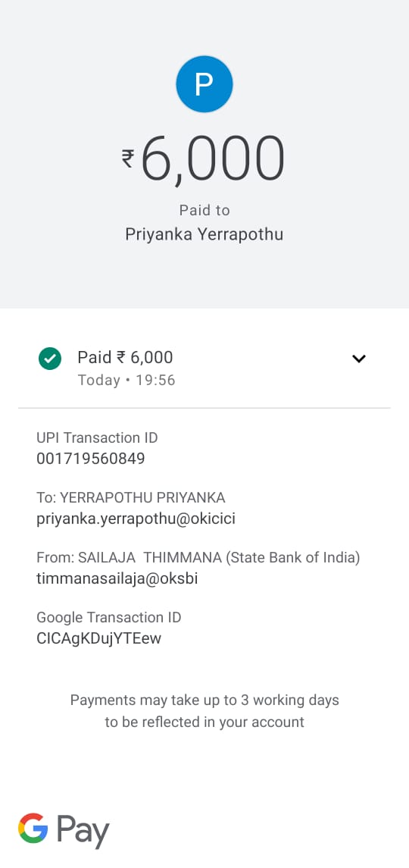This screenshot has width=409, height=868.
Task: Expand payment details with chevron arrow
Action: tap(359, 359)
